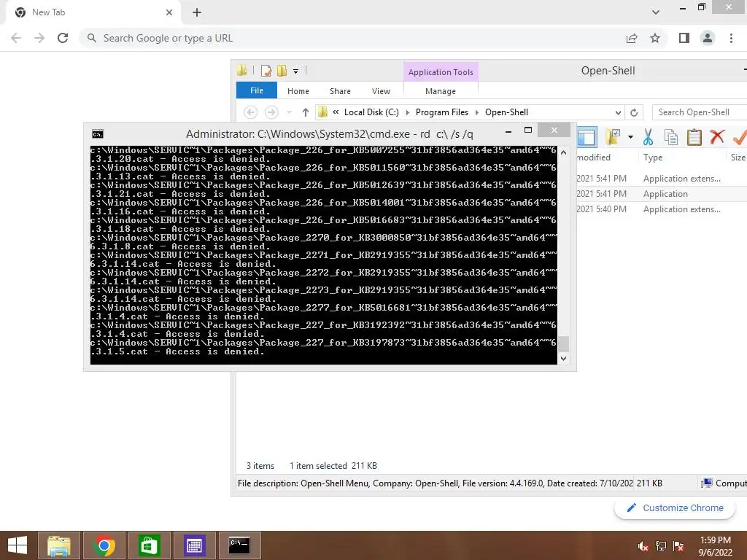Viewport: 747px width, 560px height.
Task: Click cmd window system menu icon
Action: [98, 134]
